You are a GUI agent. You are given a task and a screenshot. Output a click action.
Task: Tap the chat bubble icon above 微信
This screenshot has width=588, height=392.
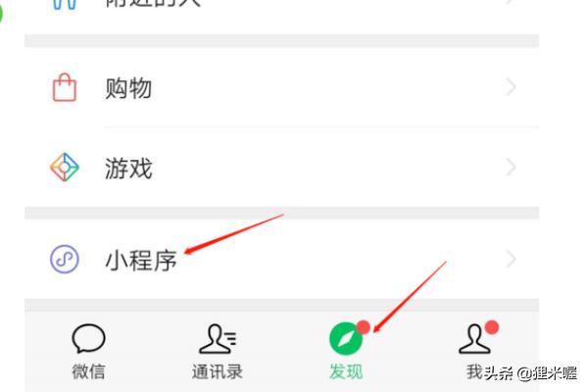click(88, 338)
